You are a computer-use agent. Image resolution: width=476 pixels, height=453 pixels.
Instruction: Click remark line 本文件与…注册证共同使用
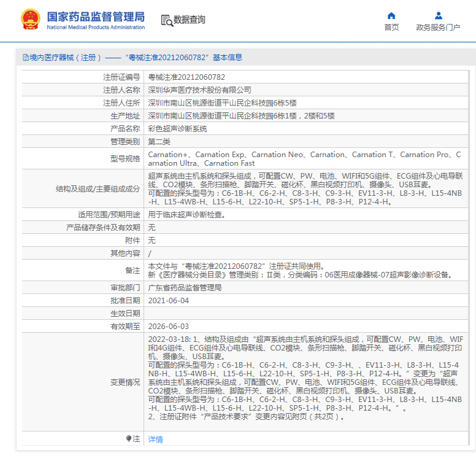(x=237, y=266)
